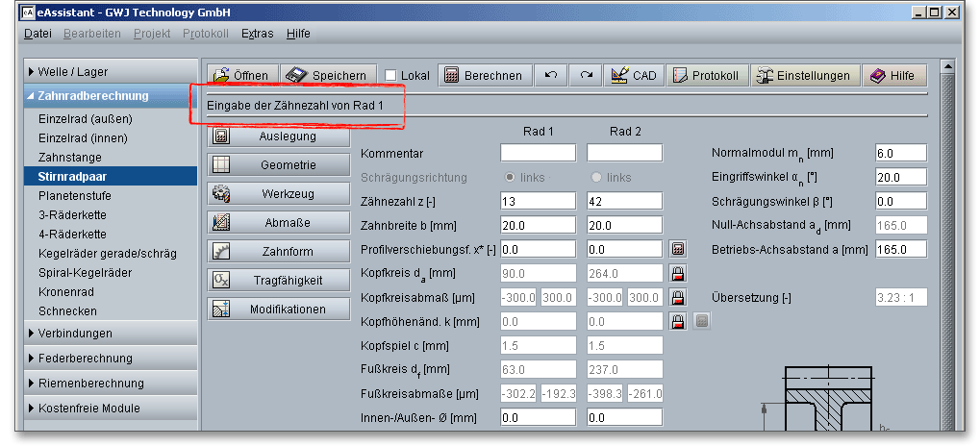Select the Rad 1 links radio button
Image resolution: width=980 pixels, height=446 pixels.
click(x=510, y=178)
